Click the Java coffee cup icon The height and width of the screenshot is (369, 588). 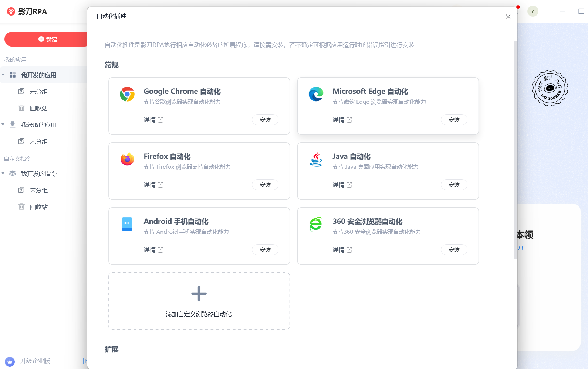[x=316, y=159]
